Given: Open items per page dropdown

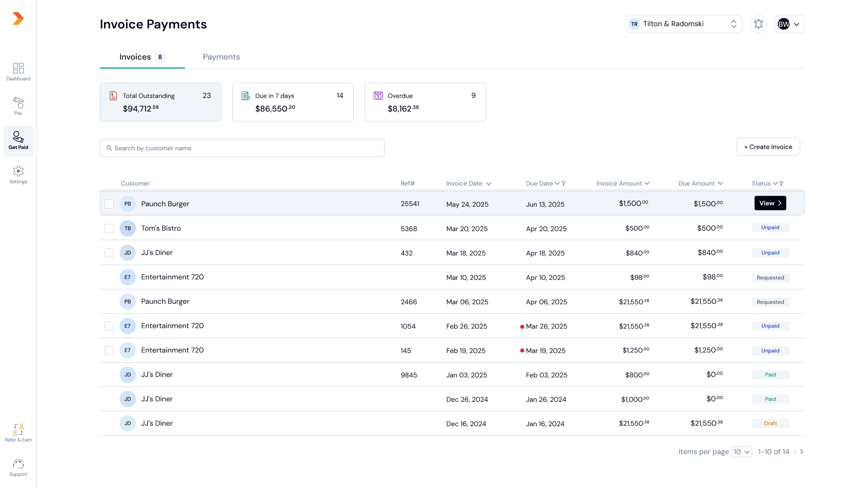Looking at the screenshot, I should pos(741,451).
